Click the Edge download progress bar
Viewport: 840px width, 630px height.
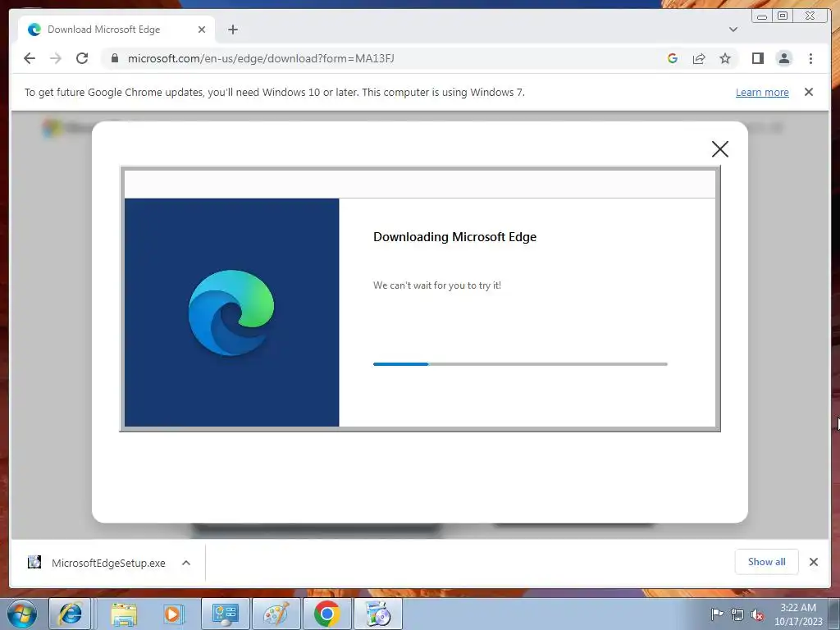pos(520,364)
